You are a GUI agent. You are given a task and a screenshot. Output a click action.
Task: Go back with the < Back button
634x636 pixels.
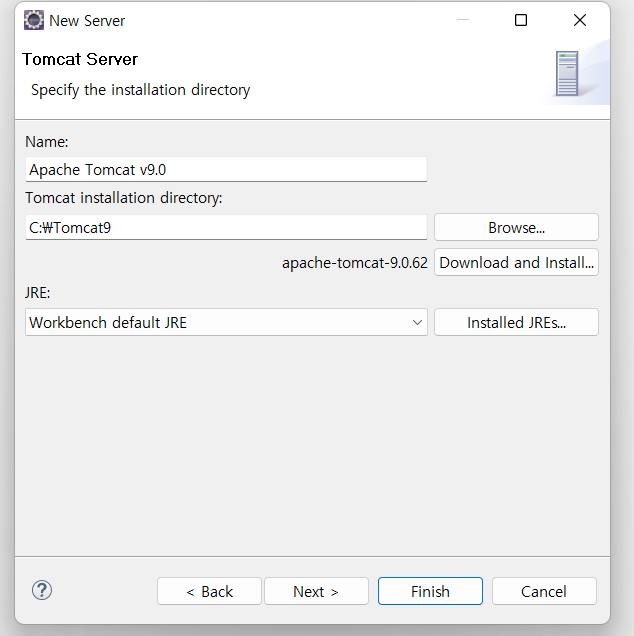[x=209, y=591]
